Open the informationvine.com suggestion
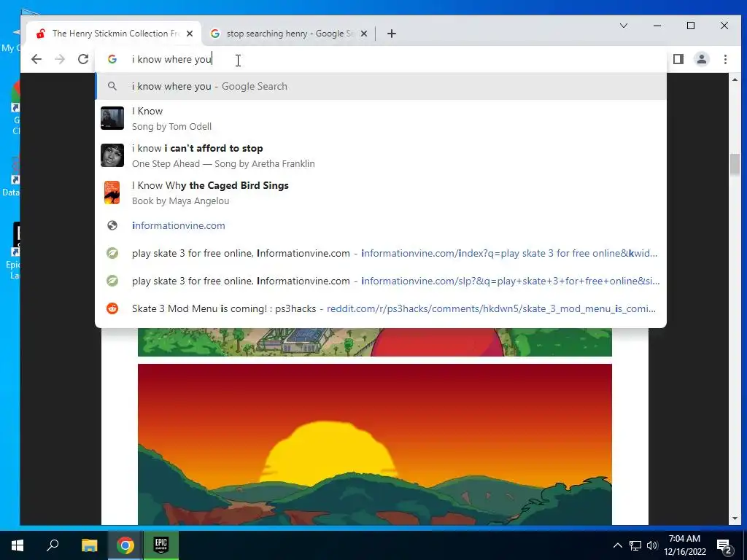This screenshot has height=560, width=747. click(381, 226)
